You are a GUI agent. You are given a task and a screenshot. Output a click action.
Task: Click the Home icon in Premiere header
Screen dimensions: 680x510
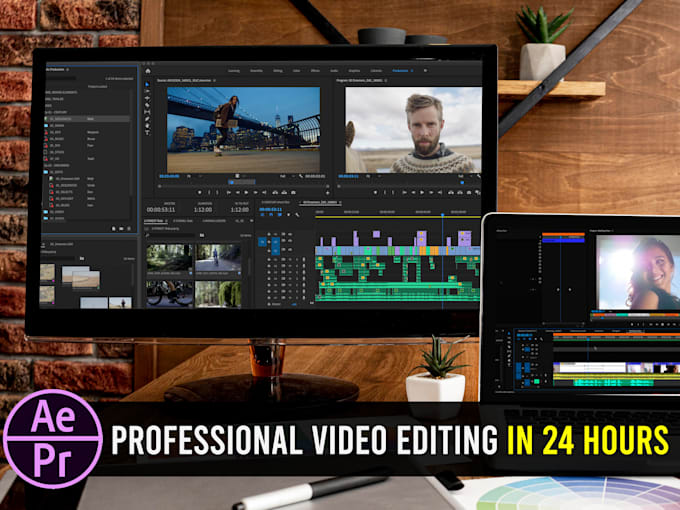148,71
